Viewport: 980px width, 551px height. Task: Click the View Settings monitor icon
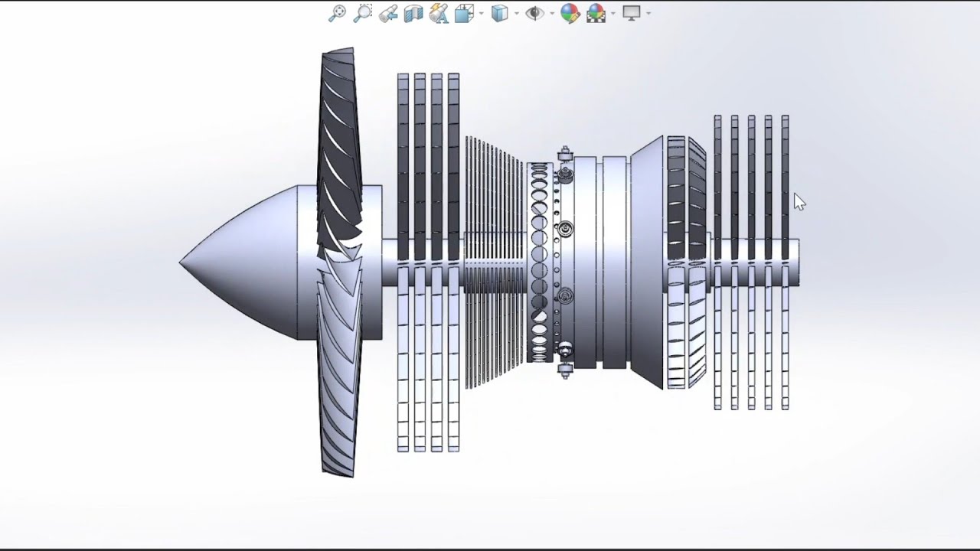point(632,13)
